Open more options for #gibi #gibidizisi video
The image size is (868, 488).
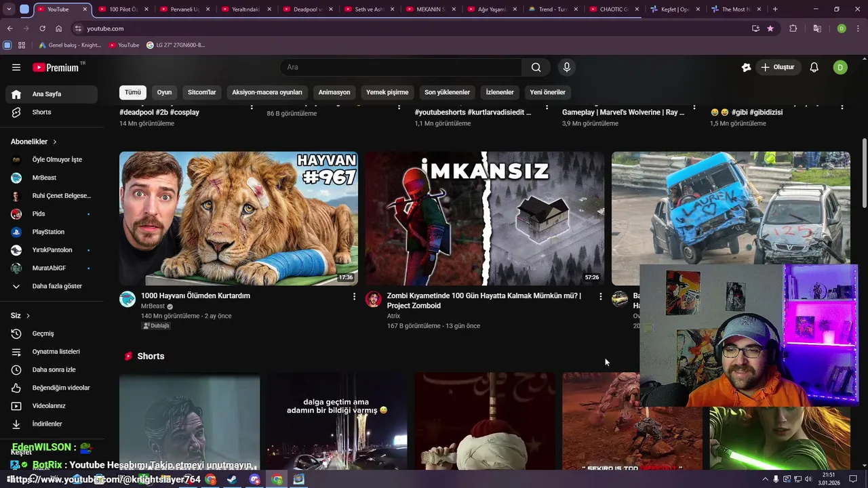(x=842, y=107)
